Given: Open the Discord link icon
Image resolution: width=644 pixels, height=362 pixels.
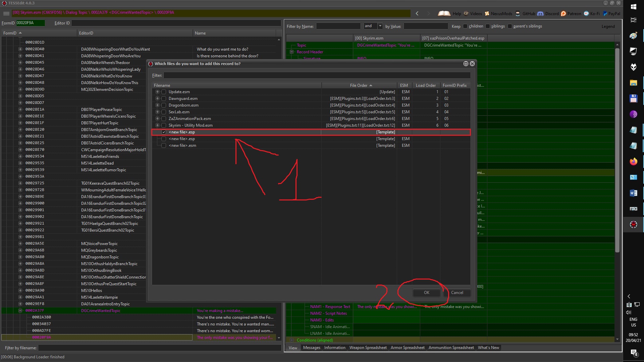Looking at the screenshot, I should tap(540, 13).
